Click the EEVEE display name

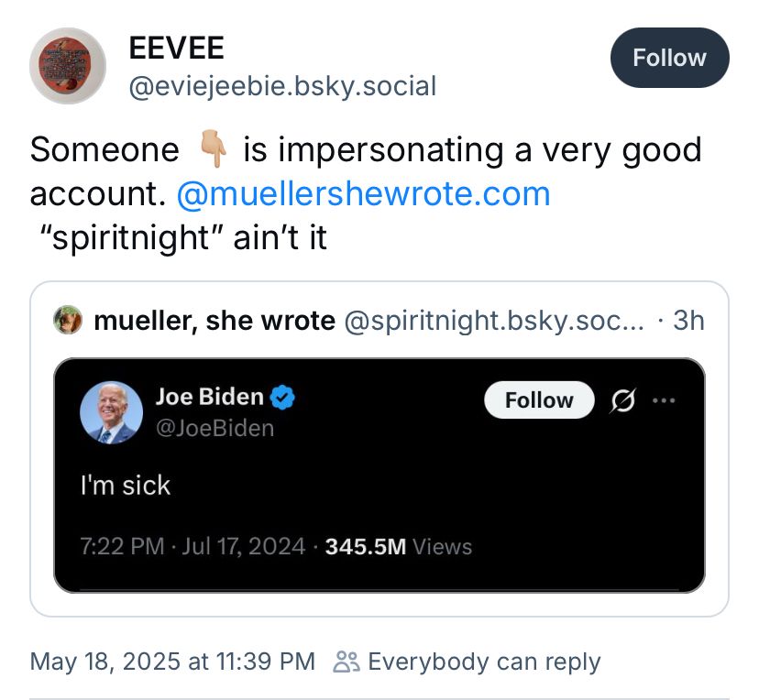click(x=176, y=48)
